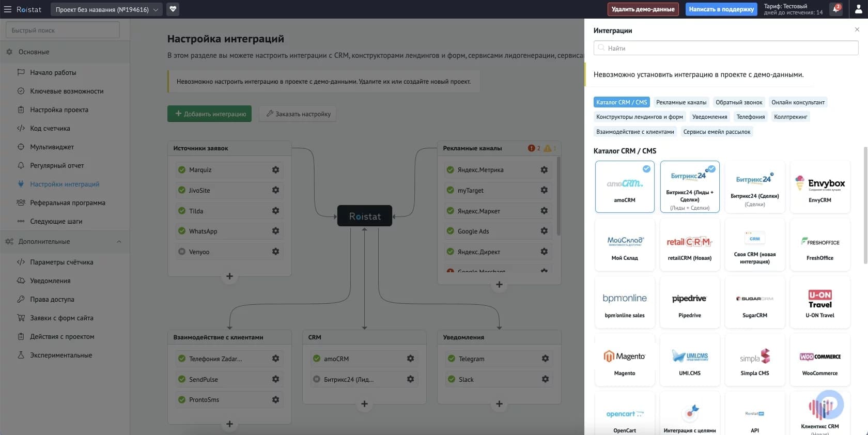Click the Заказать настройку button
This screenshot has width=868, height=435.
pyautogui.click(x=298, y=114)
